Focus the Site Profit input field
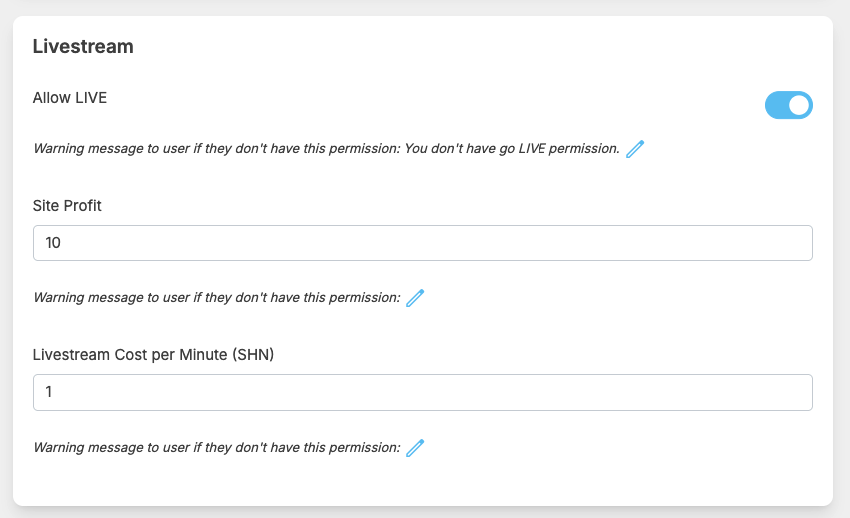850x518 pixels. [x=423, y=243]
